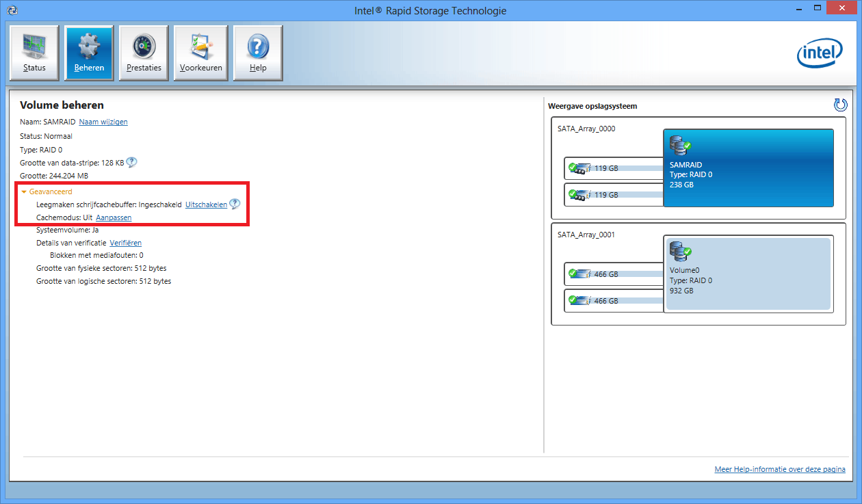Viewport: 862px width, 504px height.
Task: Click Weergave opslagsysteem heading
Action: [592, 106]
